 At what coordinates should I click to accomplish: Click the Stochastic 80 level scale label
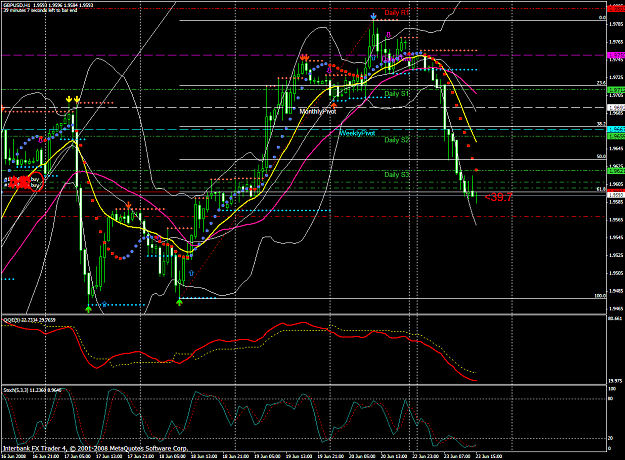(x=611, y=399)
